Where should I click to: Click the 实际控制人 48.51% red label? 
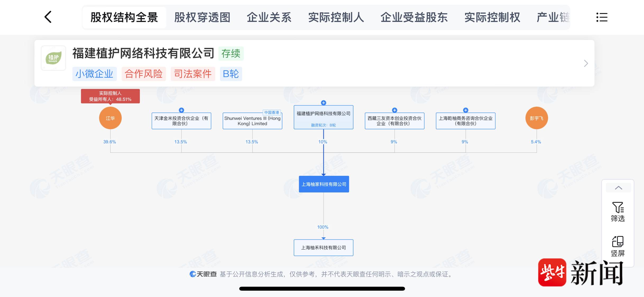[x=110, y=96]
